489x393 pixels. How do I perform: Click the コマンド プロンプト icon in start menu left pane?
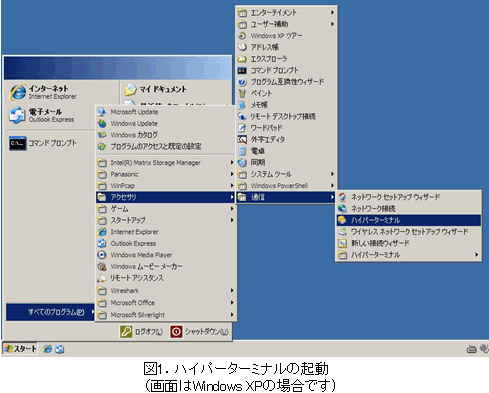pyautogui.click(x=17, y=143)
